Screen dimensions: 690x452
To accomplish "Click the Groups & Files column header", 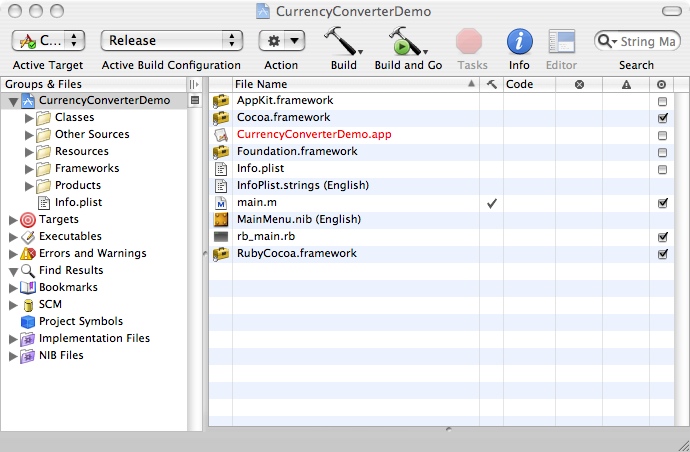I will (x=94, y=84).
